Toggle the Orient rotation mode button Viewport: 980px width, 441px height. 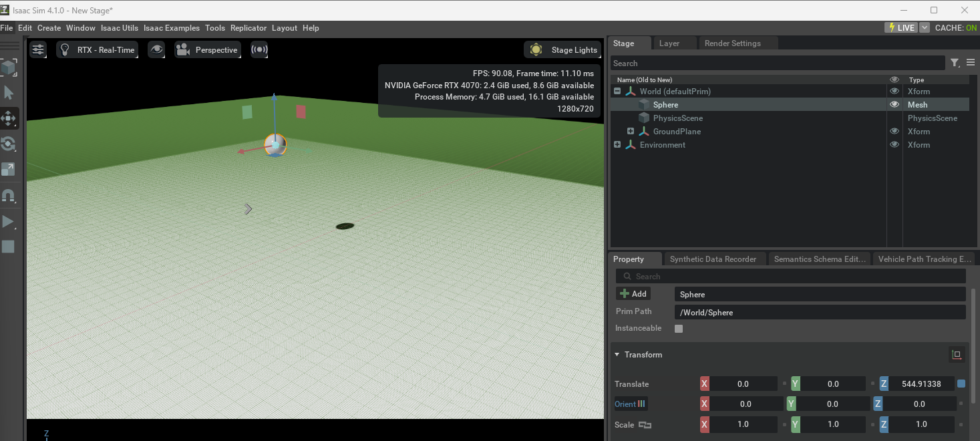(631, 404)
